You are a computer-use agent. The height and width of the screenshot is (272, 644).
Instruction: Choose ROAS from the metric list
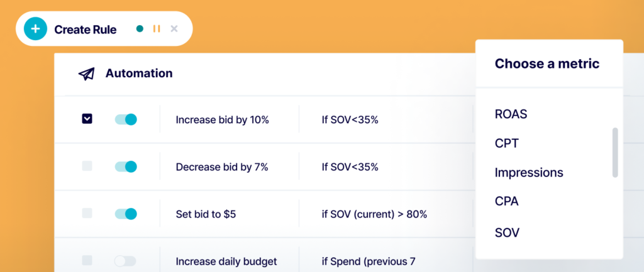click(x=511, y=114)
